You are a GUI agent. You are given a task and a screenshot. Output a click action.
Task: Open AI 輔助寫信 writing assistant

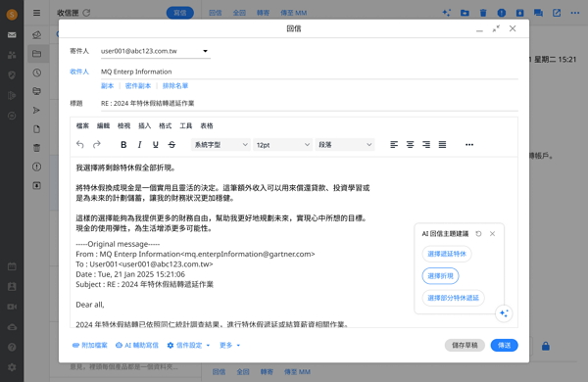[137, 345]
